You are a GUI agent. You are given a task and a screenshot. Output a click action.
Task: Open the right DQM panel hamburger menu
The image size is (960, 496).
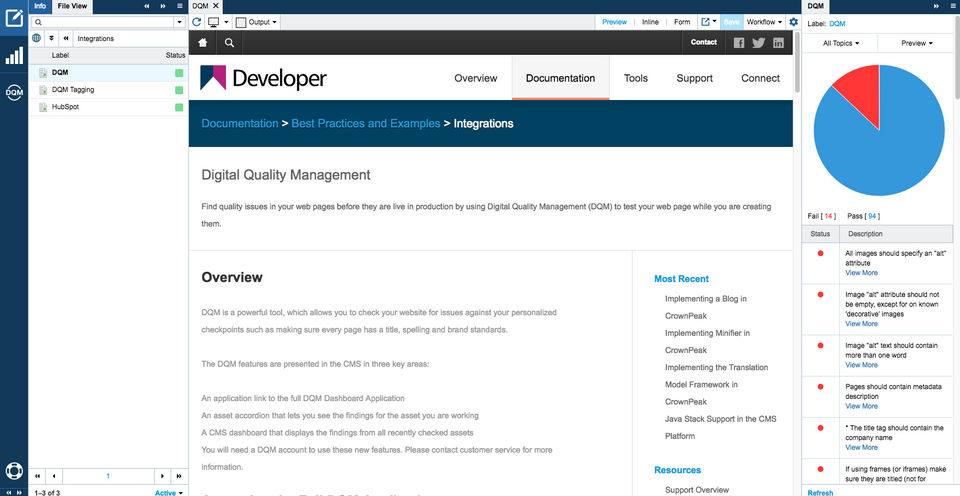(x=952, y=6)
